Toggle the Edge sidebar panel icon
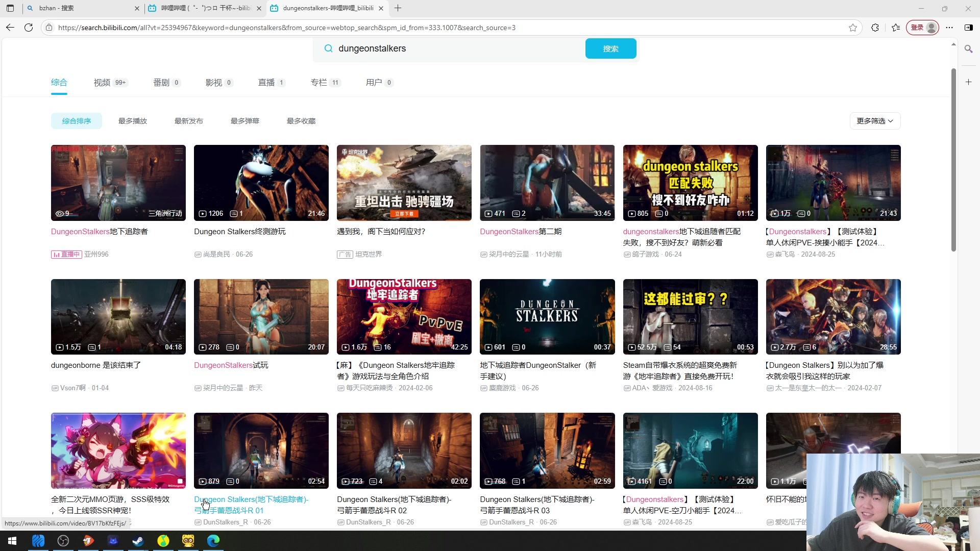 click(968, 28)
